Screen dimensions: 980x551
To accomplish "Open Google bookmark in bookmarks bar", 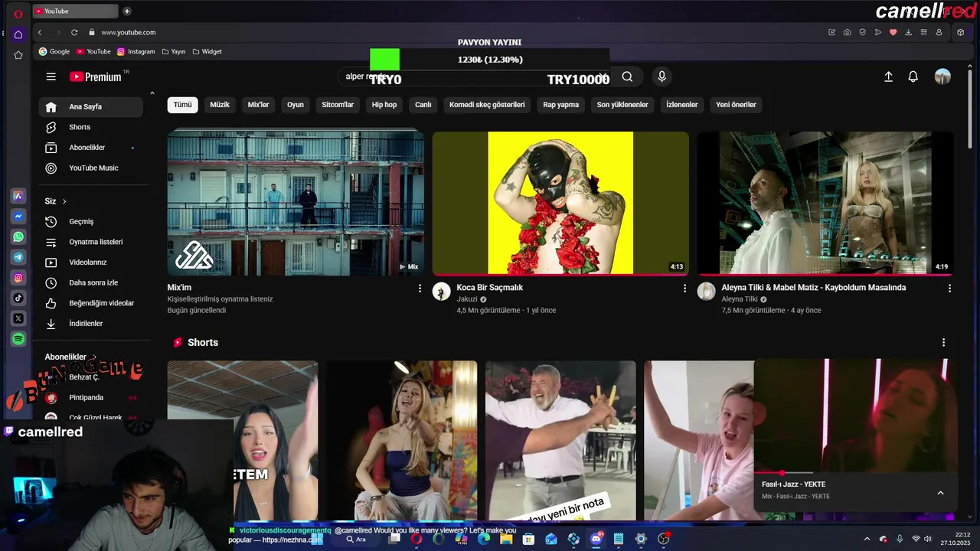I will click(x=54, y=51).
